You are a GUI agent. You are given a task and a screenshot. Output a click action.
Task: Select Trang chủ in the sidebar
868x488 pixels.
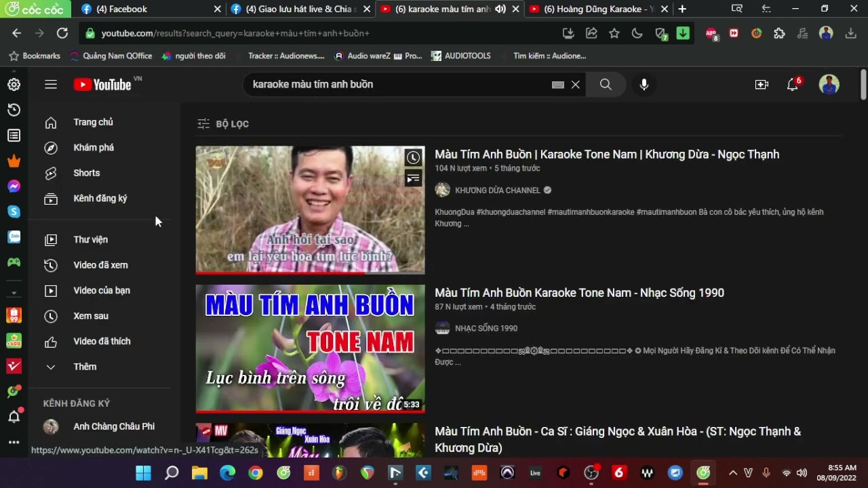(x=94, y=123)
